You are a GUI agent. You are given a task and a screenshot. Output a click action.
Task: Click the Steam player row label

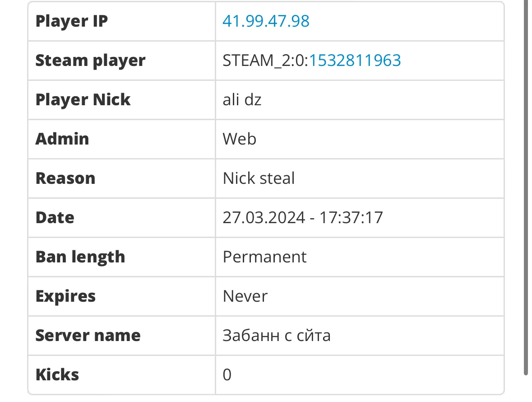(91, 61)
